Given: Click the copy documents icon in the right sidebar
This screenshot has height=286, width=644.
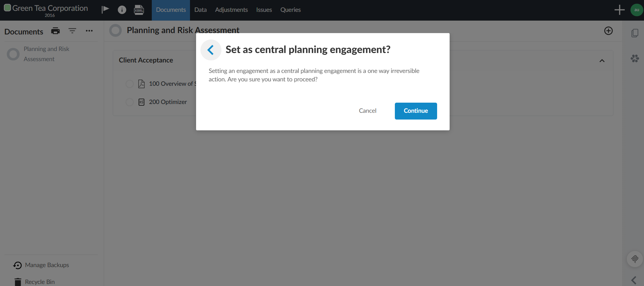Looking at the screenshot, I should [x=635, y=33].
